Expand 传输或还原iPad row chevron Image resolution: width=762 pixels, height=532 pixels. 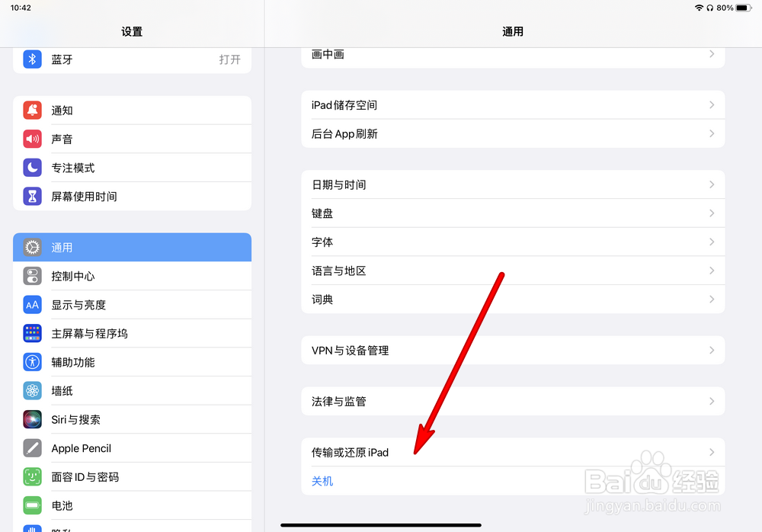(712, 452)
